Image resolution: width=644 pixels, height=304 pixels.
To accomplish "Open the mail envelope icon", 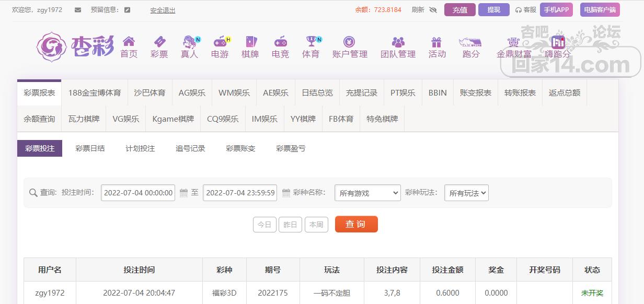I will [x=78, y=10].
